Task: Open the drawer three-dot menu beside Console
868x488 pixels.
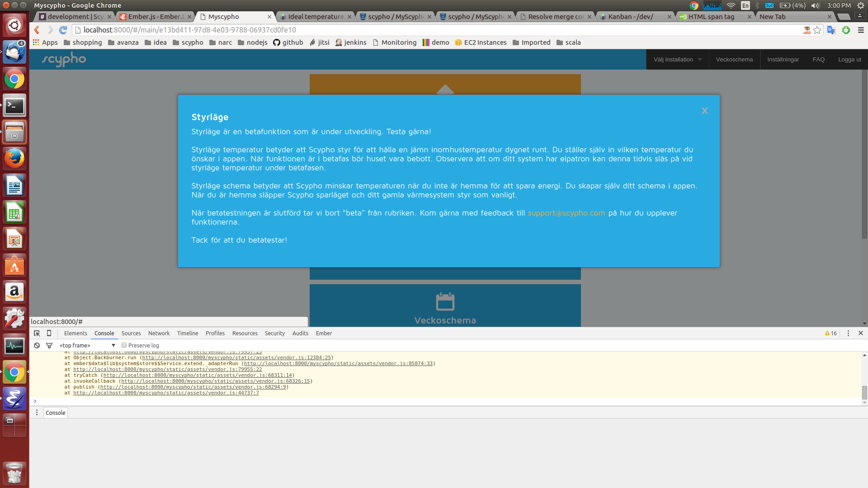Action: 37,413
